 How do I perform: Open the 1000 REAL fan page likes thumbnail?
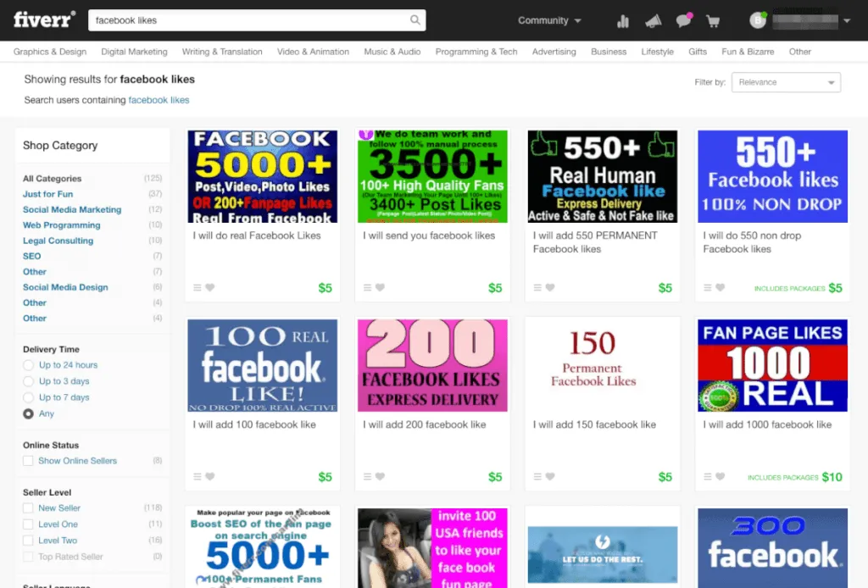pos(772,365)
